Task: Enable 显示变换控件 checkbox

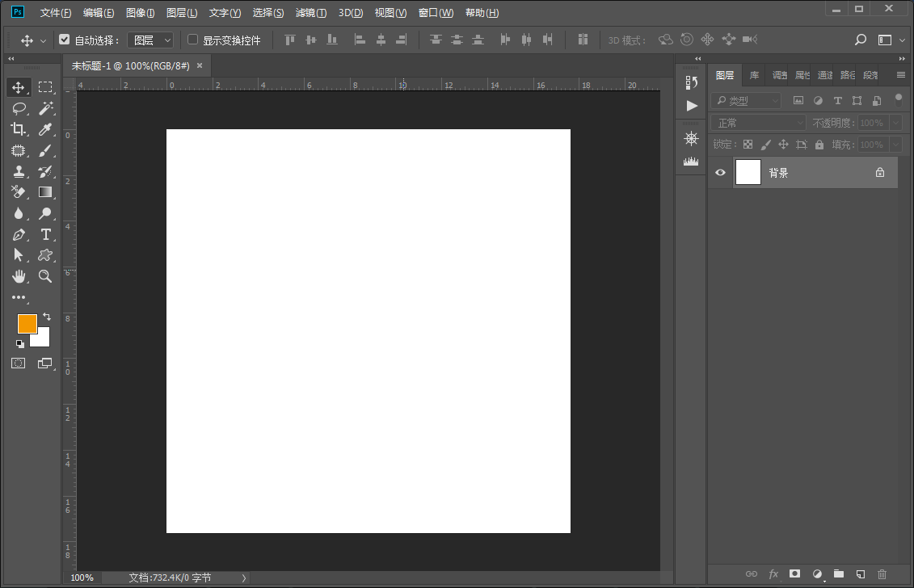Action: [193, 40]
